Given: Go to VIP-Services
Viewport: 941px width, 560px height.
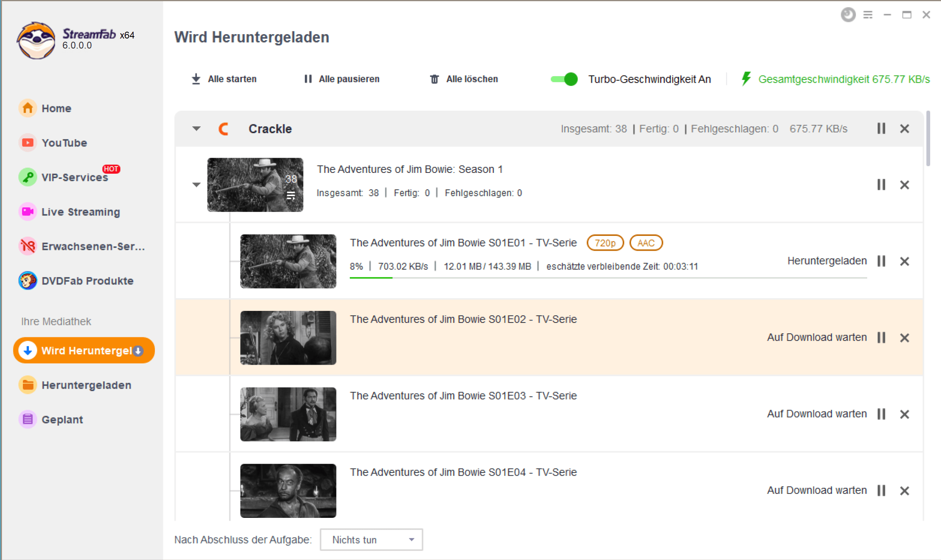Looking at the screenshot, I should [x=75, y=177].
